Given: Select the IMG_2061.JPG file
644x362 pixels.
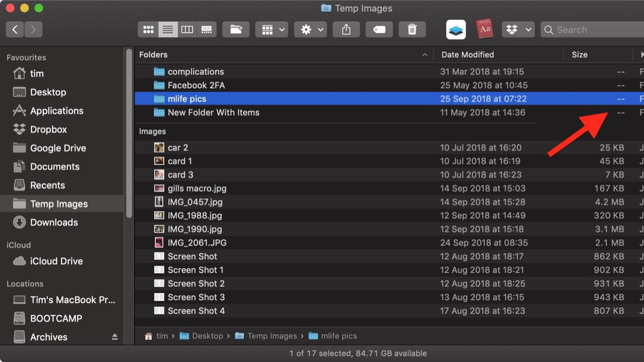Looking at the screenshot, I should [197, 243].
